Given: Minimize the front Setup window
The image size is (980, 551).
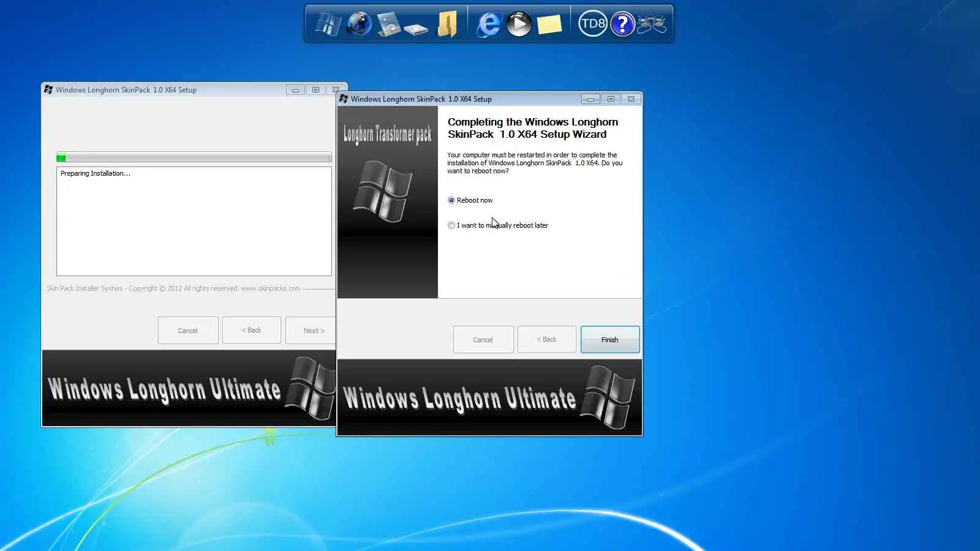Looking at the screenshot, I should pos(590,99).
